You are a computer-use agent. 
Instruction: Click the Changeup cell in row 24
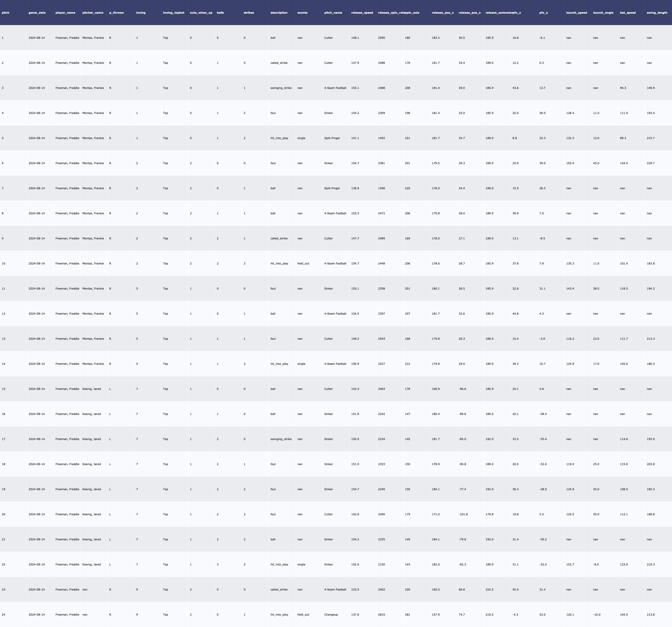pyautogui.click(x=331, y=614)
